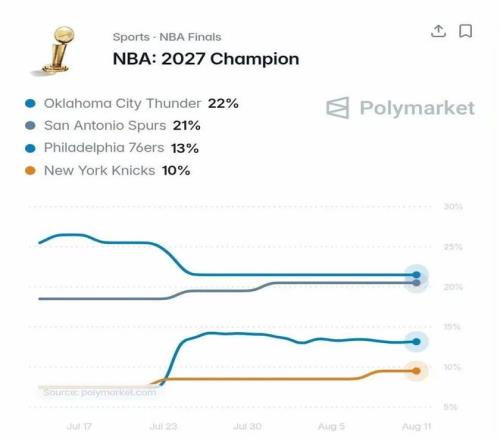Click the Knicks orange endpoint marker

[x=416, y=371]
